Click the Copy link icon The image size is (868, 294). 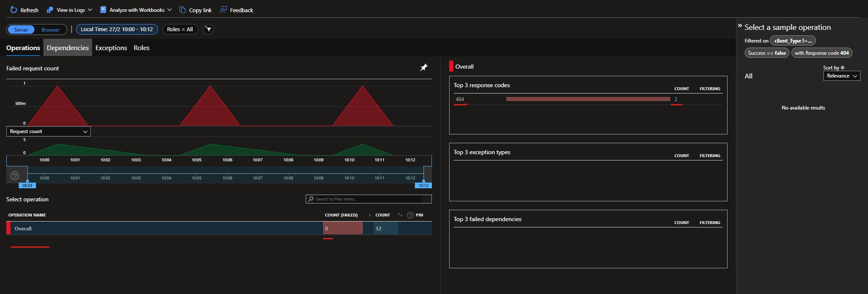pos(182,10)
